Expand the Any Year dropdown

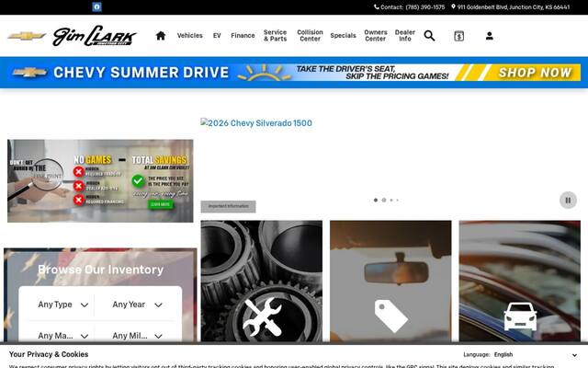click(x=137, y=305)
